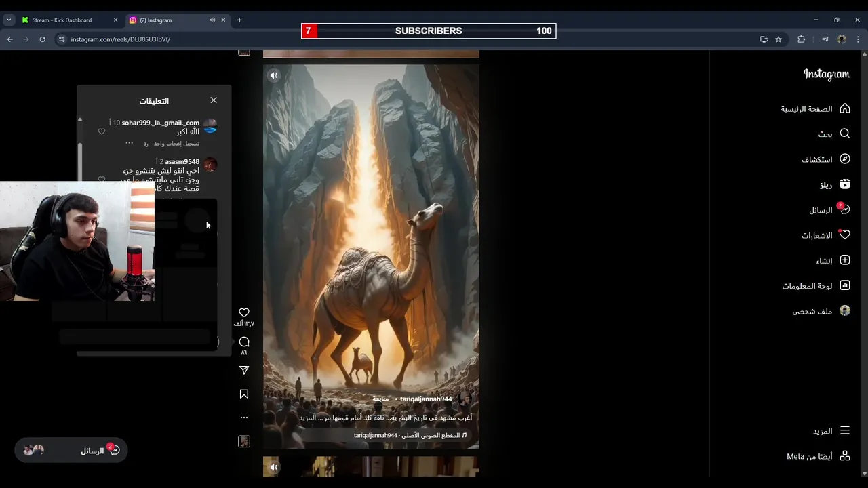The height and width of the screenshot is (488, 868).
Task: Mute the Instagram tab's audio speaker icon
Action: tap(212, 20)
